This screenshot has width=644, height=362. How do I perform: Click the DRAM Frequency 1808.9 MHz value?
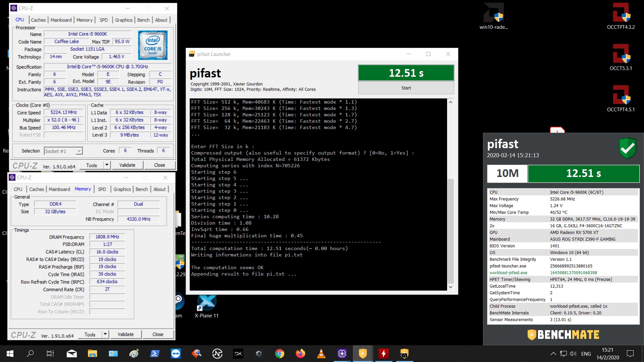[107, 237]
